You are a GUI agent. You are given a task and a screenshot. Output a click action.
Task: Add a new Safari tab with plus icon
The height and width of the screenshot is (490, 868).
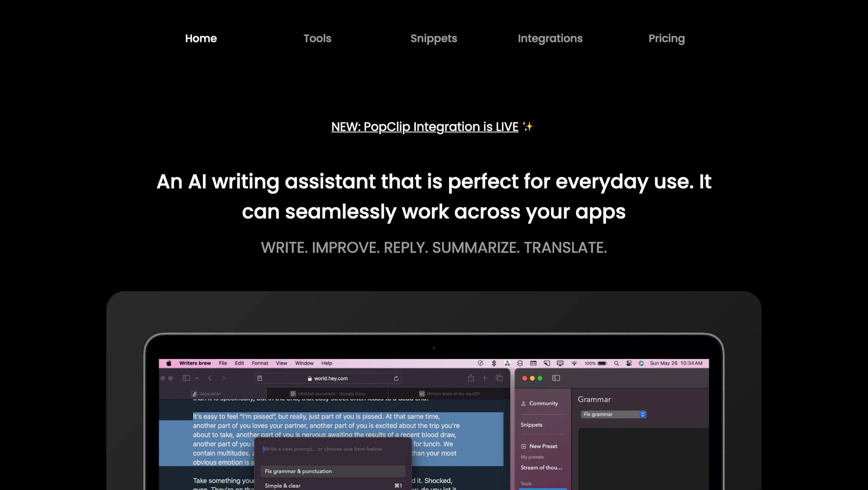point(485,378)
